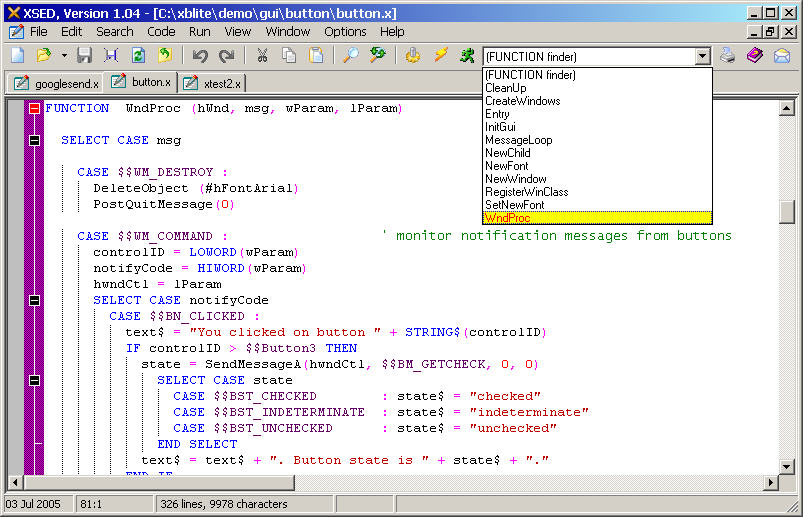Open the Run menu
This screenshot has height=517, width=803.
(x=200, y=32)
